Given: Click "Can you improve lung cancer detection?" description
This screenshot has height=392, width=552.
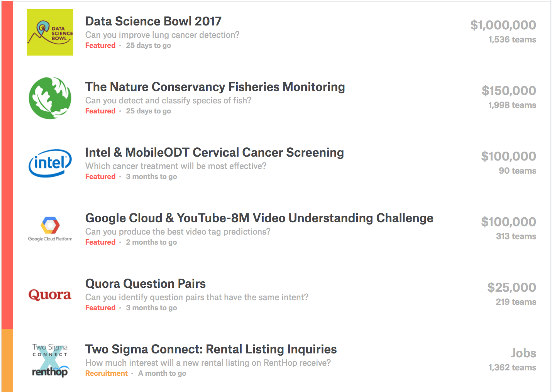Looking at the screenshot, I should 162,35.
